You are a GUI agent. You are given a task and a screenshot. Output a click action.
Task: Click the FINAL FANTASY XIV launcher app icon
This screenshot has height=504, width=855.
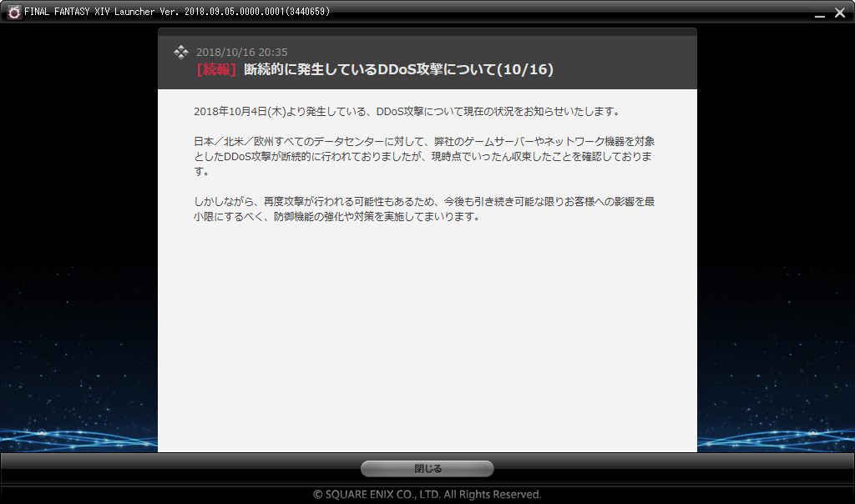click(14, 12)
